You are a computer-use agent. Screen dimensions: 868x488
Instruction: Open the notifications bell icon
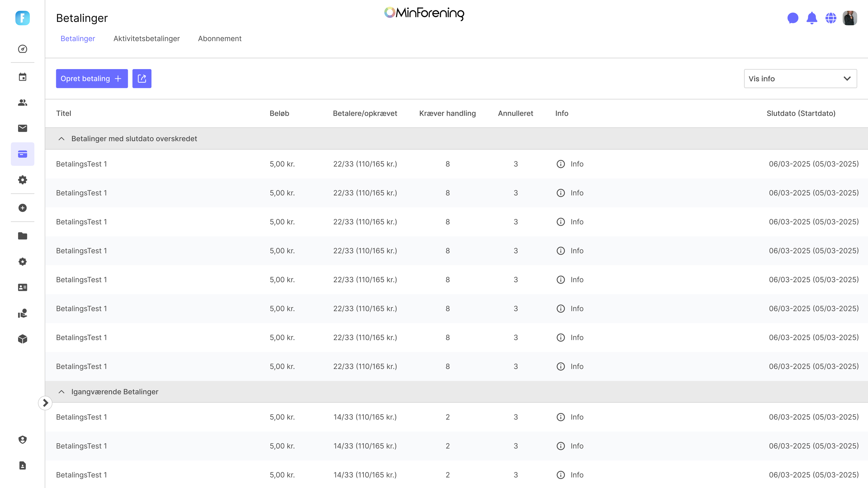pos(812,18)
